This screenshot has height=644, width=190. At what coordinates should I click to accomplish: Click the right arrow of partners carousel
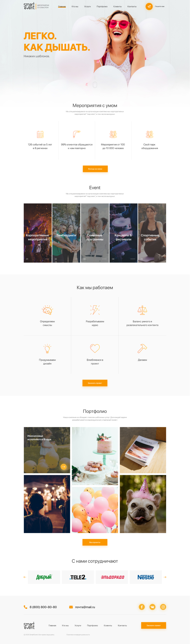(165, 577)
